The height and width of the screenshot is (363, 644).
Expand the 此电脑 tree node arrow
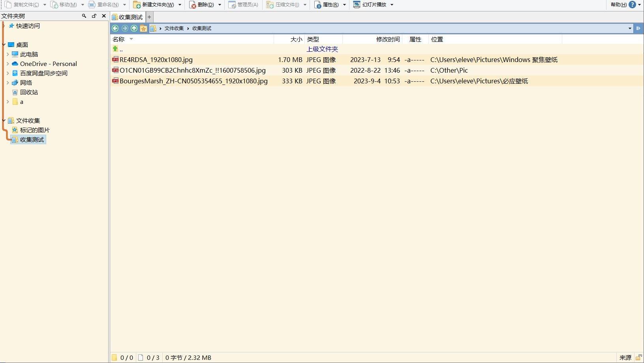(8, 54)
